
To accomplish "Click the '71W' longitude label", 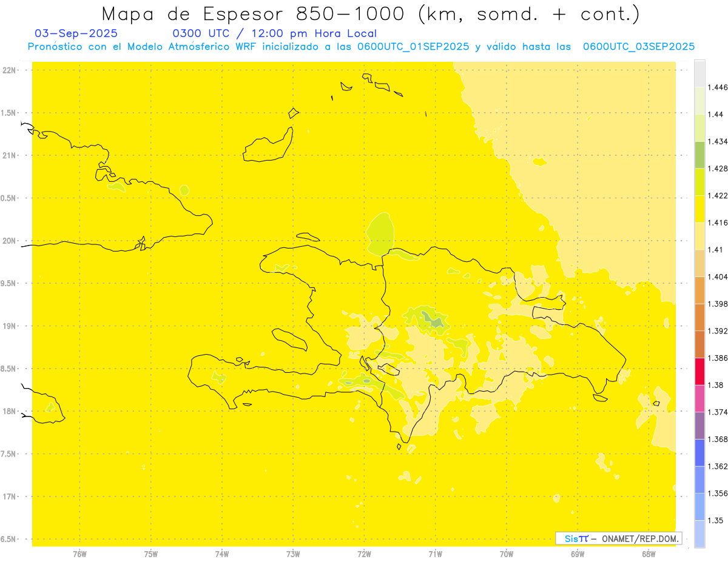I will (435, 554).
